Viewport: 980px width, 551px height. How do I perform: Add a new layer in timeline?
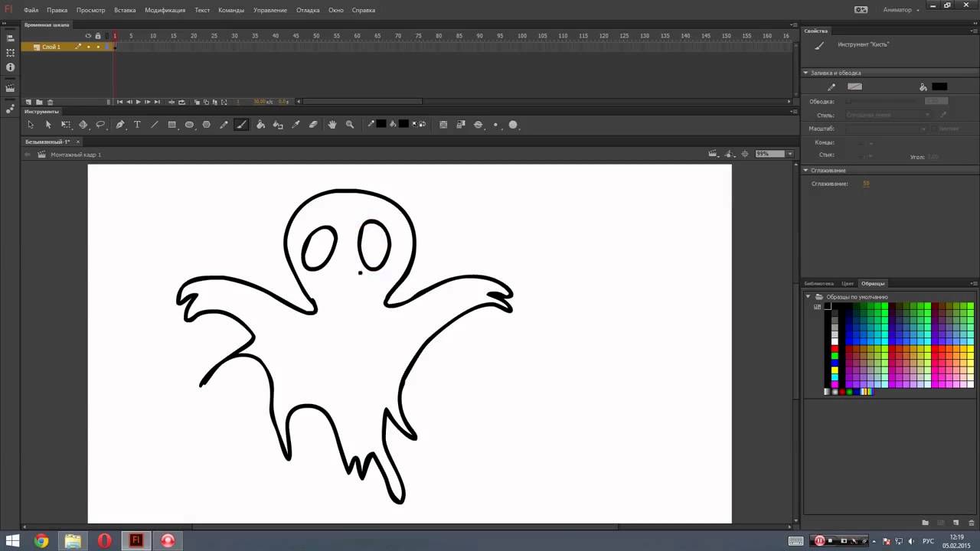(x=28, y=102)
